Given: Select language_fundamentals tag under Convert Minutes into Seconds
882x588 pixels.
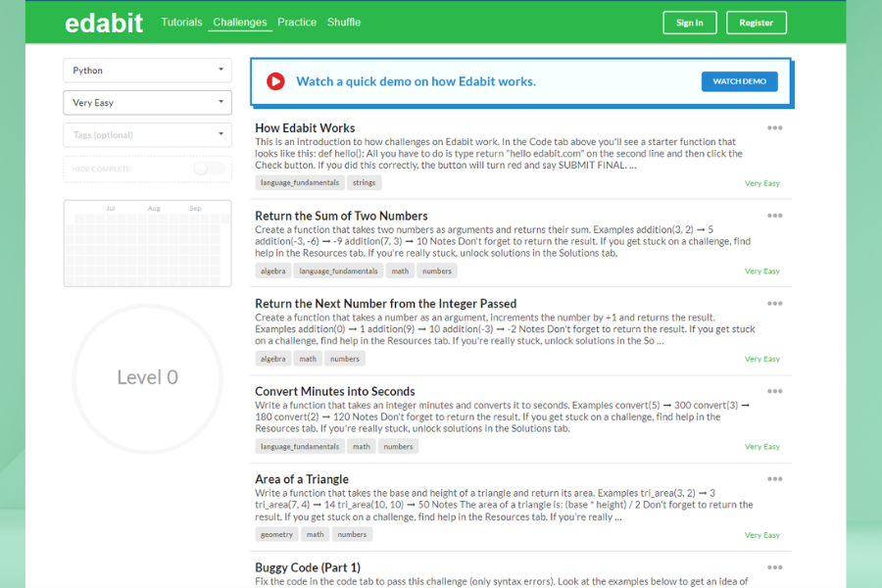Looking at the screenshot, I should (300, 447).
